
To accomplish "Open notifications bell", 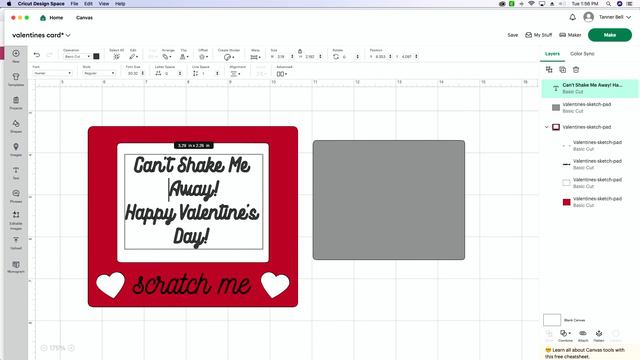I will pos(573,17).
